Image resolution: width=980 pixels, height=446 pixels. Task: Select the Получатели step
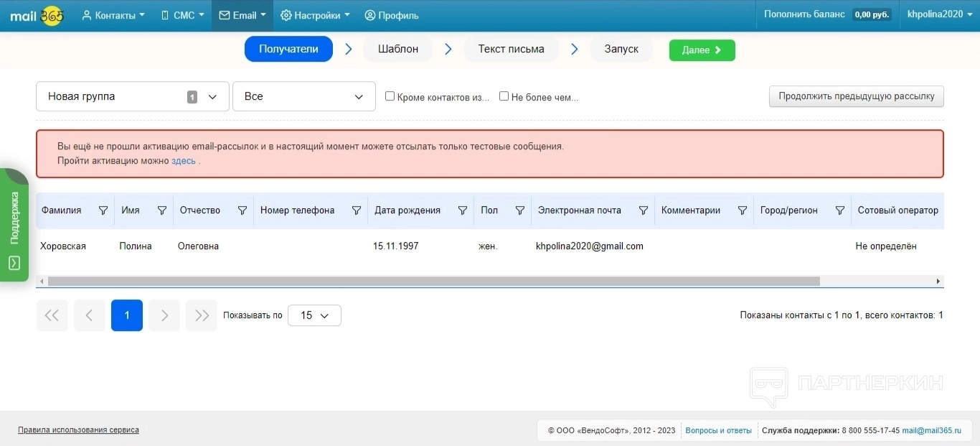288,49
